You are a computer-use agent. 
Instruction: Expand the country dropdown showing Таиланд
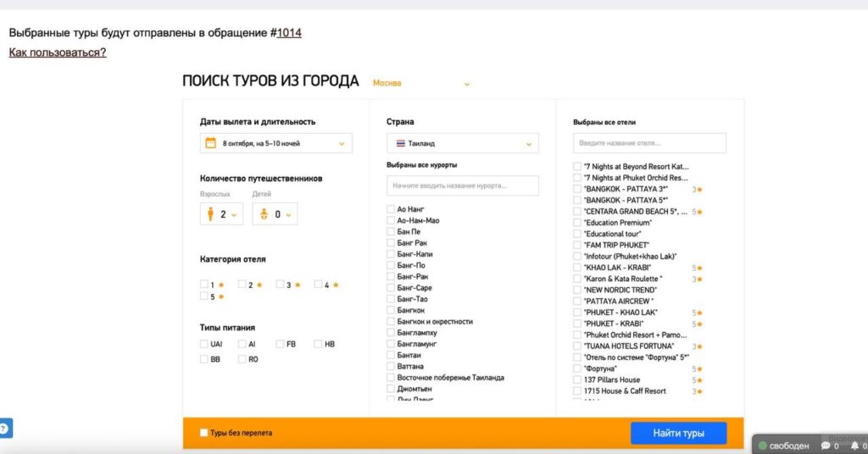tap(462, 144)
